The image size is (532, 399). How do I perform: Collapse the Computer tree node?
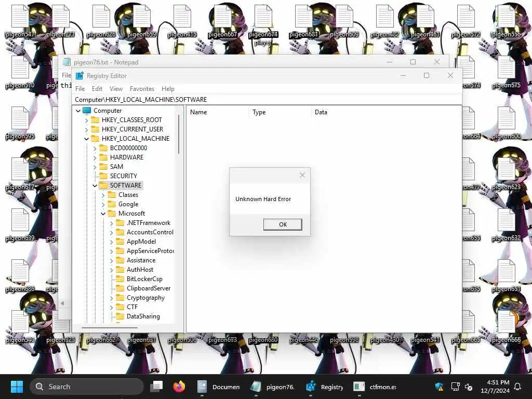coord(78,111)
